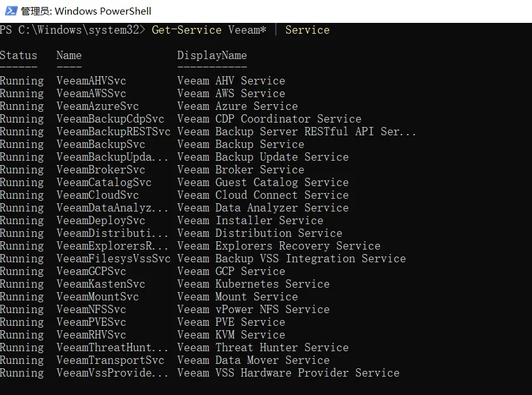Click the VeeamBackupCdpSvc service name

[110, 119]
